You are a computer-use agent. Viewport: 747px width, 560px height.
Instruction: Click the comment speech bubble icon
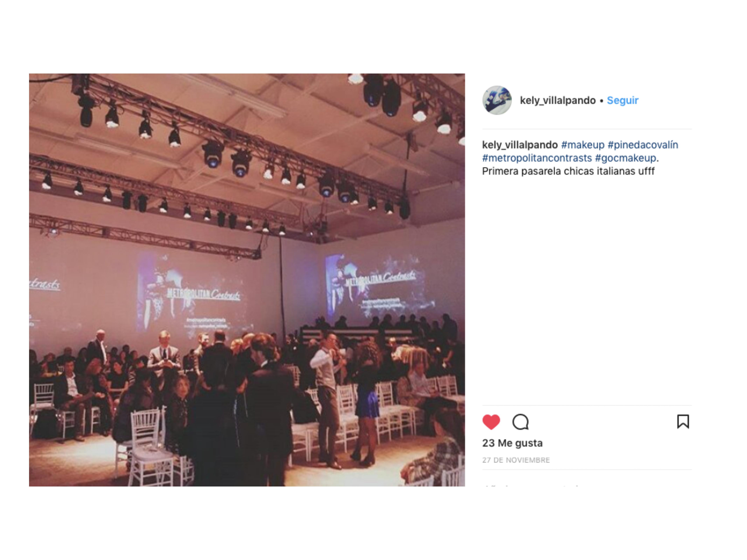coord(520,422)
